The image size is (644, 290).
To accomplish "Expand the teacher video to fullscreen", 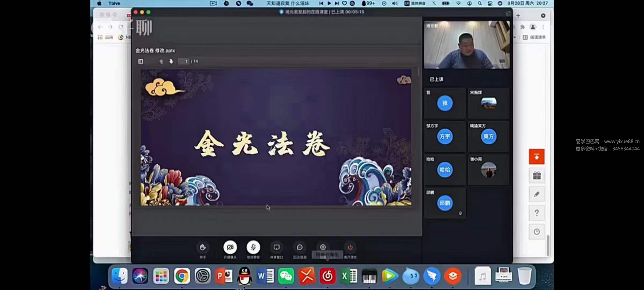I will click(508, 13).
